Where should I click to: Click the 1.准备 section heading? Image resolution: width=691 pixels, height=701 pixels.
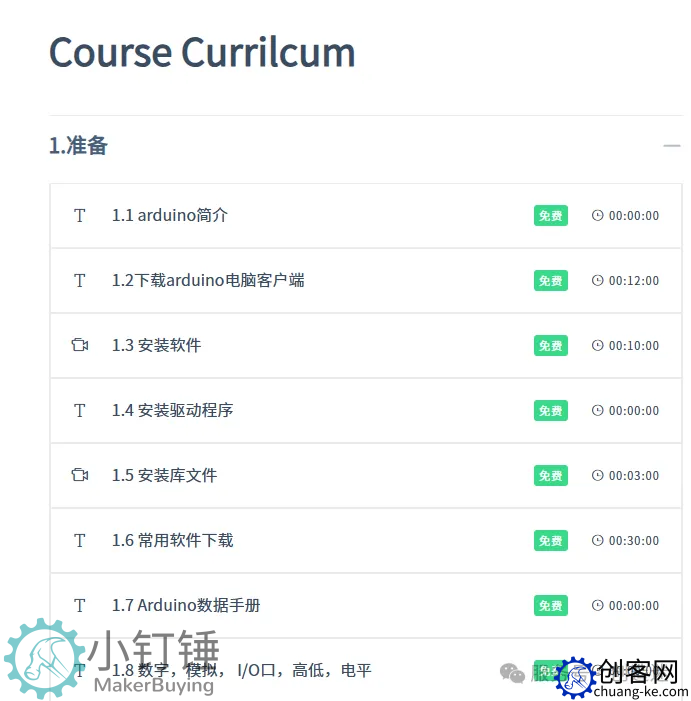tap(78, 146)
